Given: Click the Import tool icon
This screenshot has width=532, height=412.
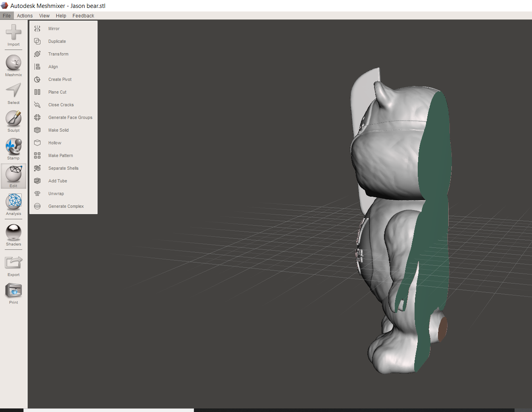Looking at the screenshot, I should (x=13, y=35).
